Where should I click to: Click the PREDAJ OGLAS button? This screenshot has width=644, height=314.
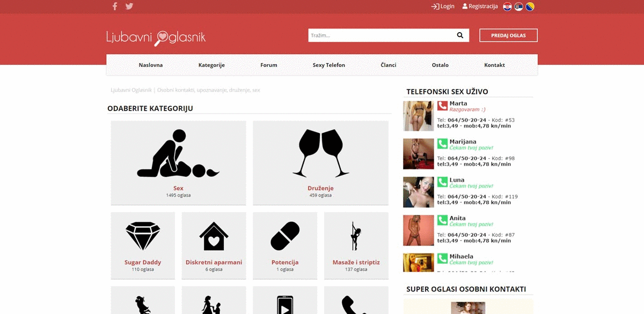[508, 35]
